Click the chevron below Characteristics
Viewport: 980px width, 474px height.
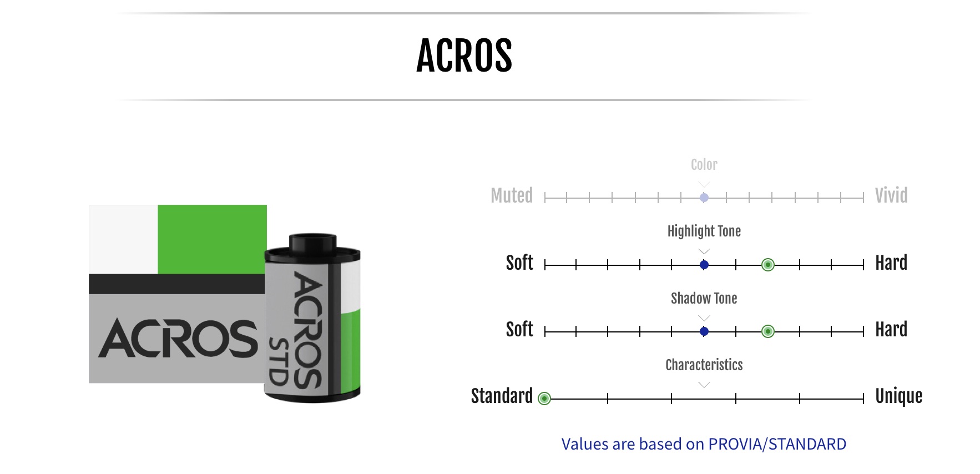[x=704, y=385]
